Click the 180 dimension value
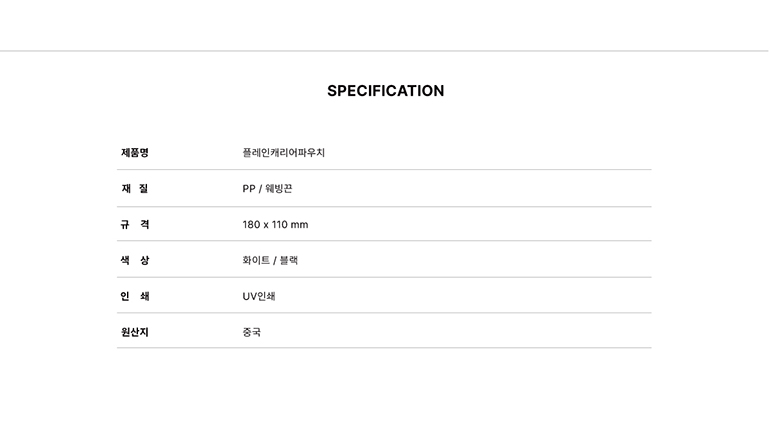The height and width of the screenshot is (425, 770). click(251, 225)
